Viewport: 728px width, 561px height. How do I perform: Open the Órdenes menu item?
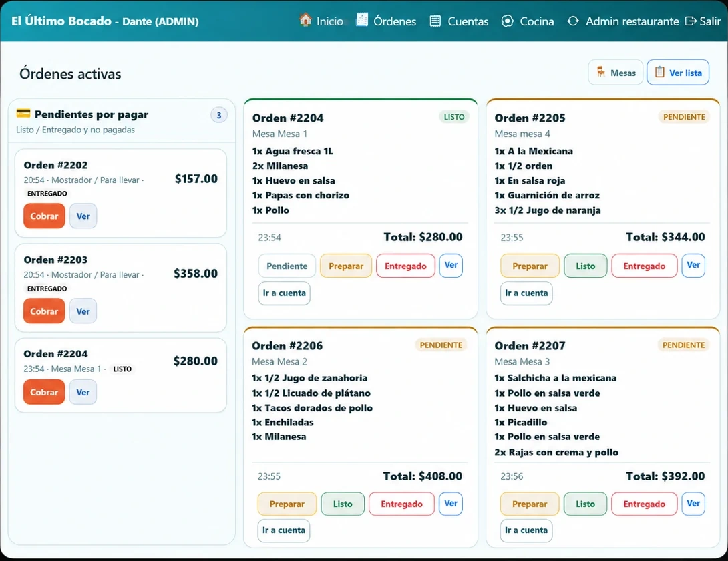coord(386,21)
